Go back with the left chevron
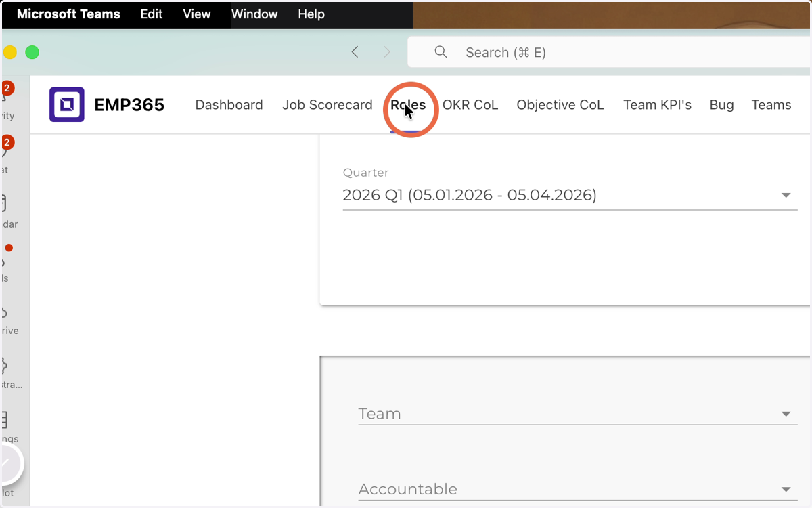 pyautogui.click(x=355, y=52)
